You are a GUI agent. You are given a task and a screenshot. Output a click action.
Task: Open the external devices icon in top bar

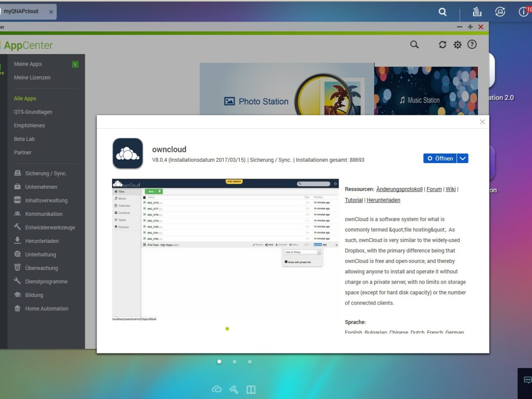[x=500, y=12]
